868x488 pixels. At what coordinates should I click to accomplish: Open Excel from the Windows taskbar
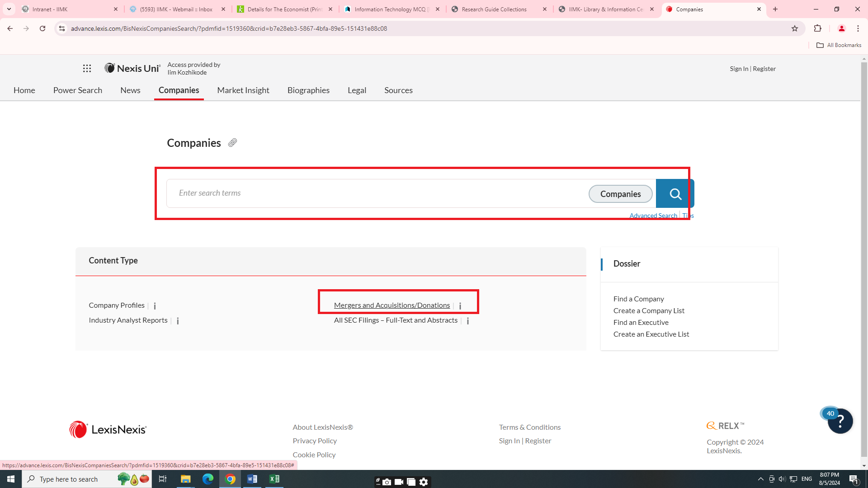coord(274,479)
